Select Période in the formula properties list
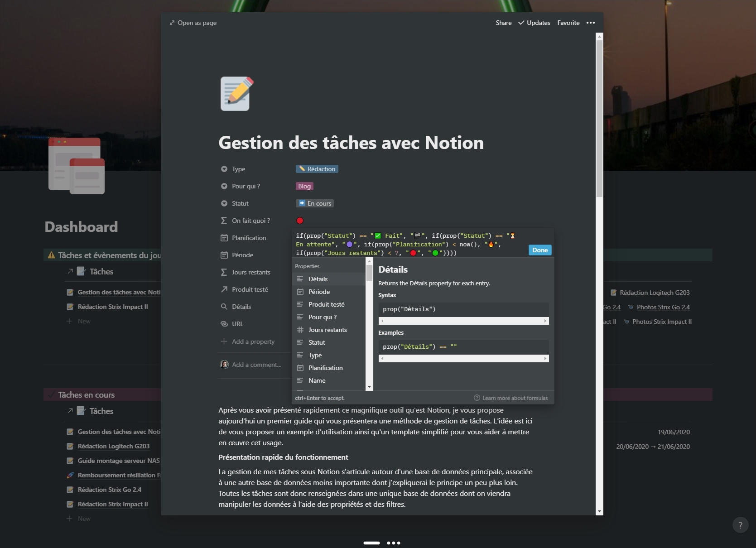 coord(329,292)
